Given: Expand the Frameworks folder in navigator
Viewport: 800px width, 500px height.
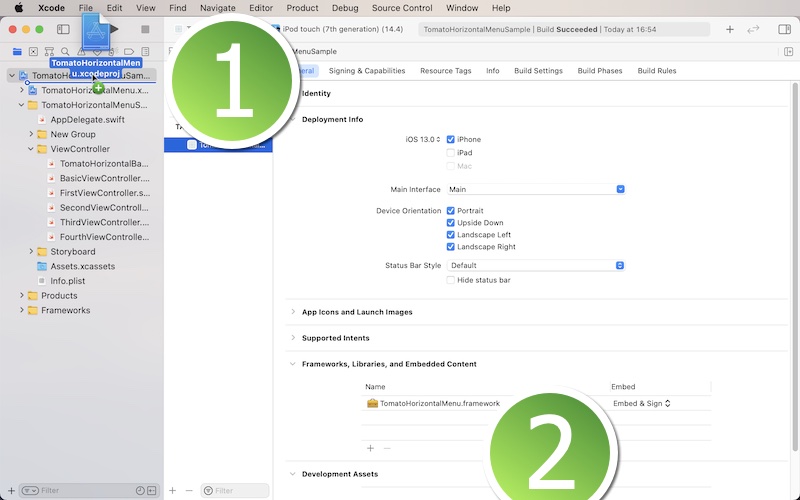Looking at the screenshot, I should (x=21, y=311).
